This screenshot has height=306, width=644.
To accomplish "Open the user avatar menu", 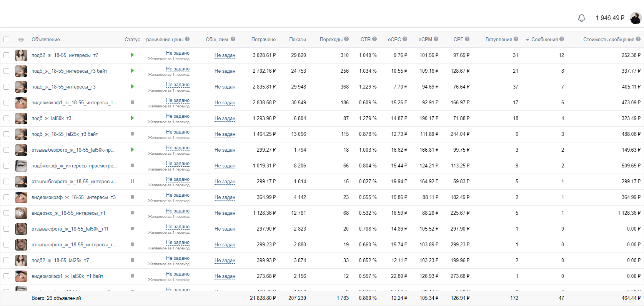I will point(636,18).
